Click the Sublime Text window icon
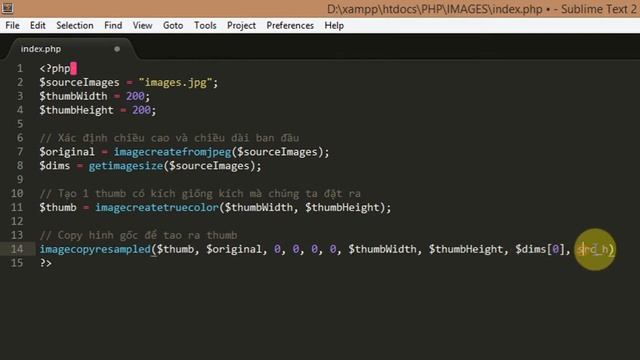Screen dimensions: 640x360 point(7,8)
